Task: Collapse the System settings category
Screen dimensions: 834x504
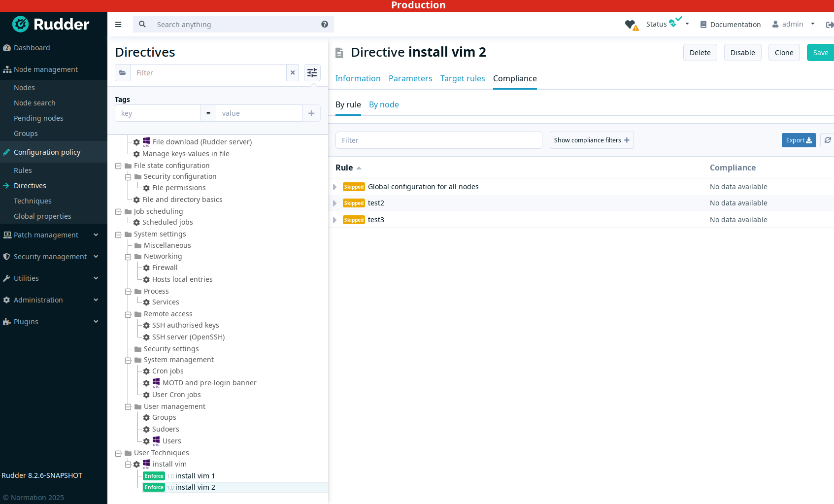Action: click(x=118, y=235)
